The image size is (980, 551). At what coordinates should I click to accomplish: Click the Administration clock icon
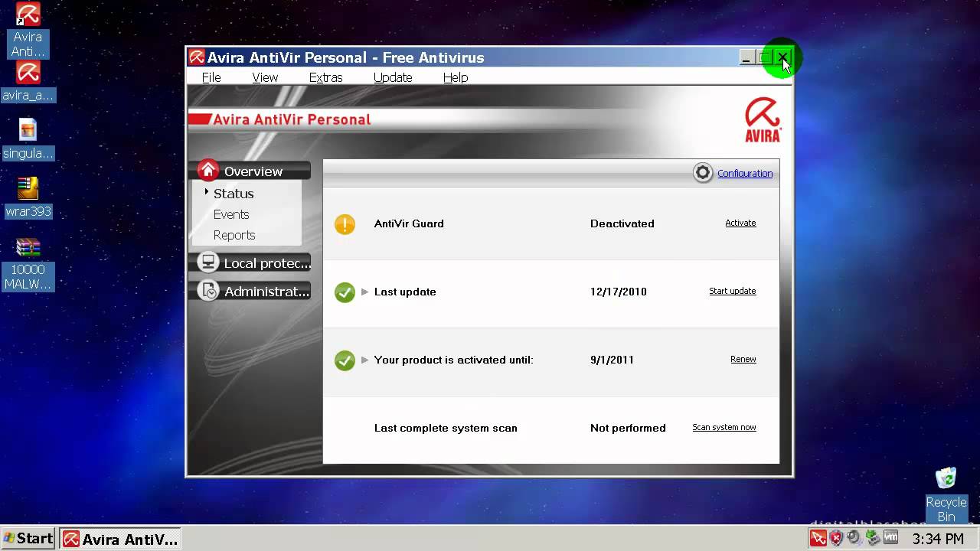click(x=208, y=291)
